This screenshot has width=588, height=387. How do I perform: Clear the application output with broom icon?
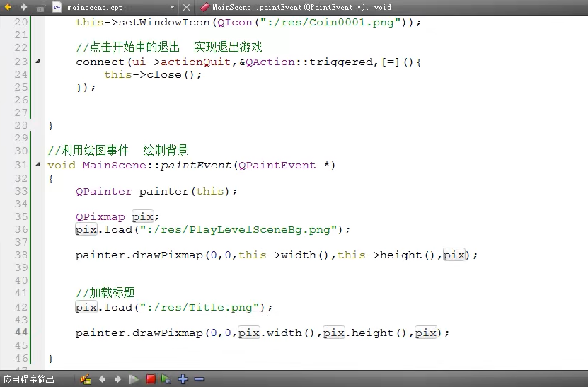86,379
